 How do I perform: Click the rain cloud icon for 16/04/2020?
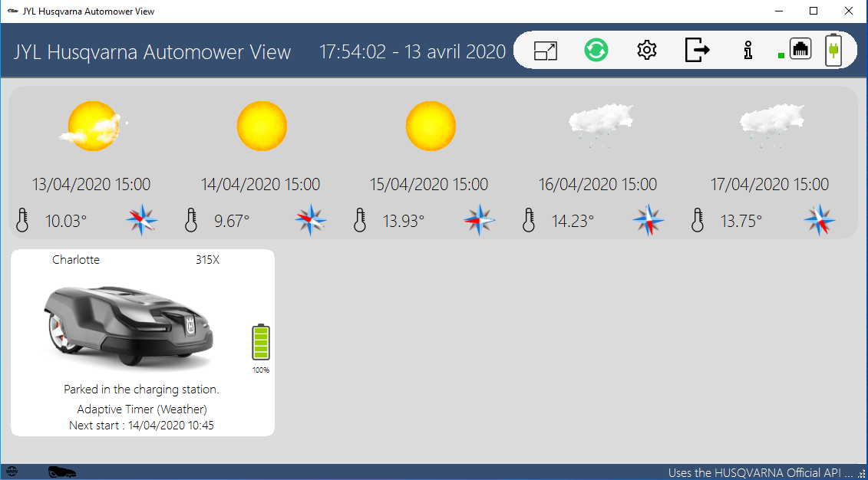(x=601, y=126)
